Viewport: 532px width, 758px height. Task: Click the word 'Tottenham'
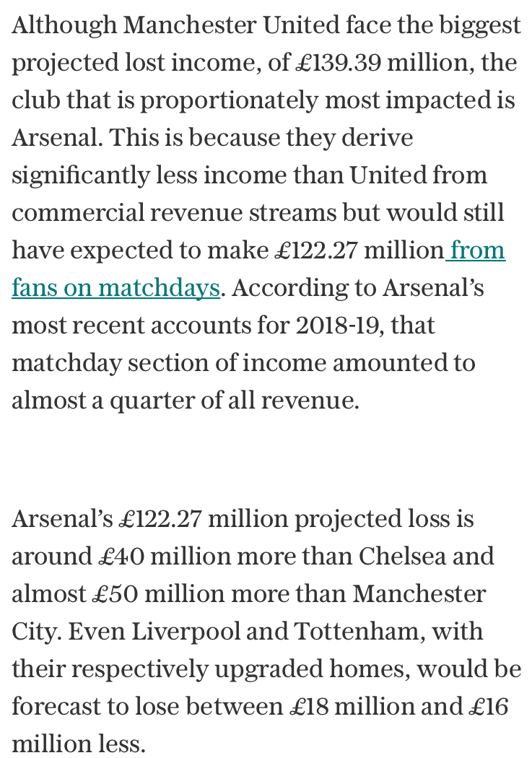tap(357, 632)
